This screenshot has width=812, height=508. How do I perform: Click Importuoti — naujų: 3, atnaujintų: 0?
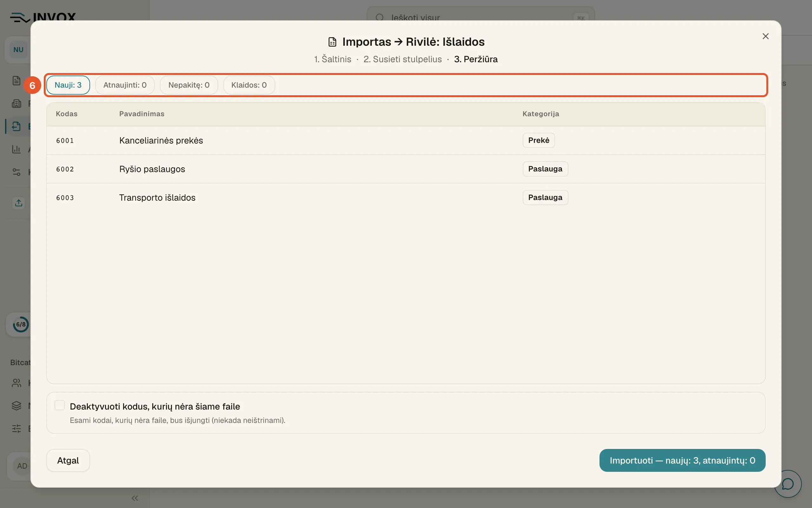682,460
